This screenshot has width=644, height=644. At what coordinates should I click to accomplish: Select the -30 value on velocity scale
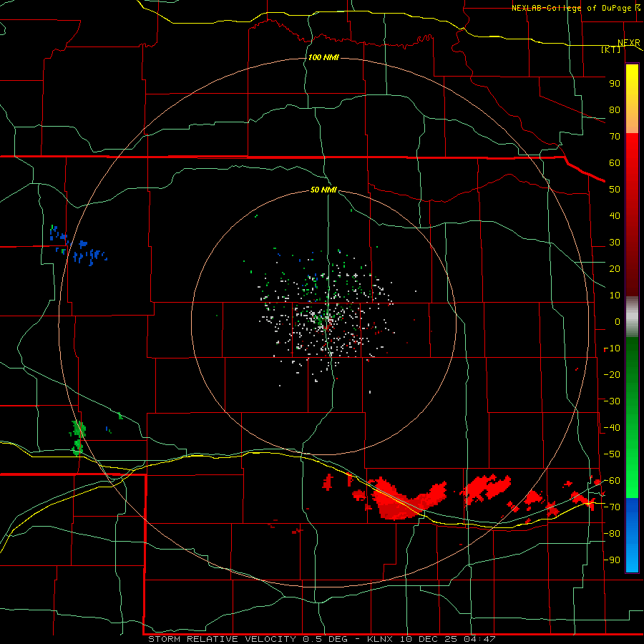pos(612,401)
